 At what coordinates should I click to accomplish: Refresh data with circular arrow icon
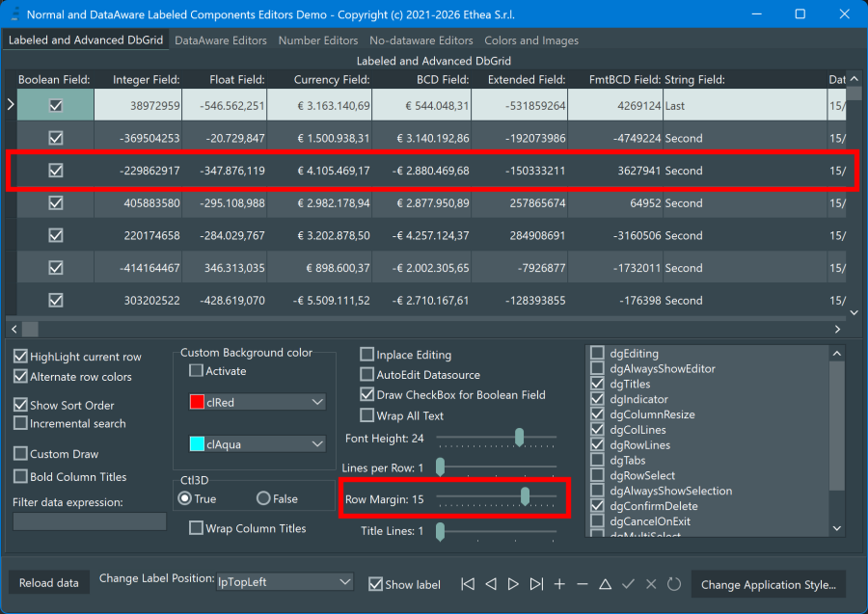[674, 584]
